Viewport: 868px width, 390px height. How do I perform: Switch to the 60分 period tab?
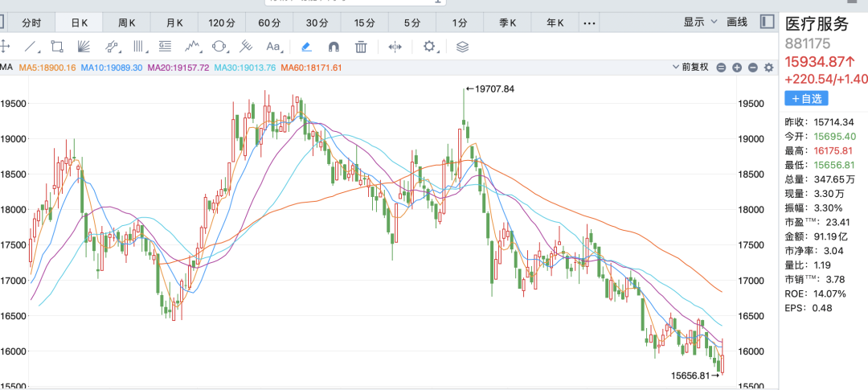coord(270,23)
